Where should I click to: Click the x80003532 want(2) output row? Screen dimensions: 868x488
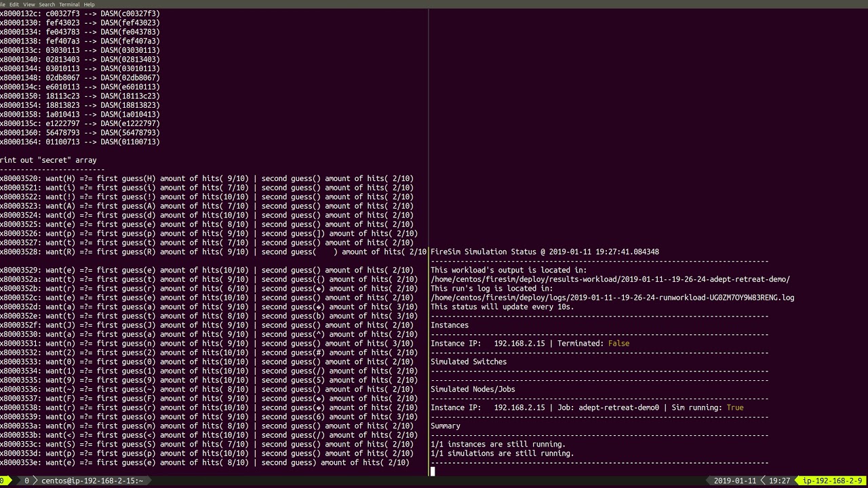pos(209,352)
